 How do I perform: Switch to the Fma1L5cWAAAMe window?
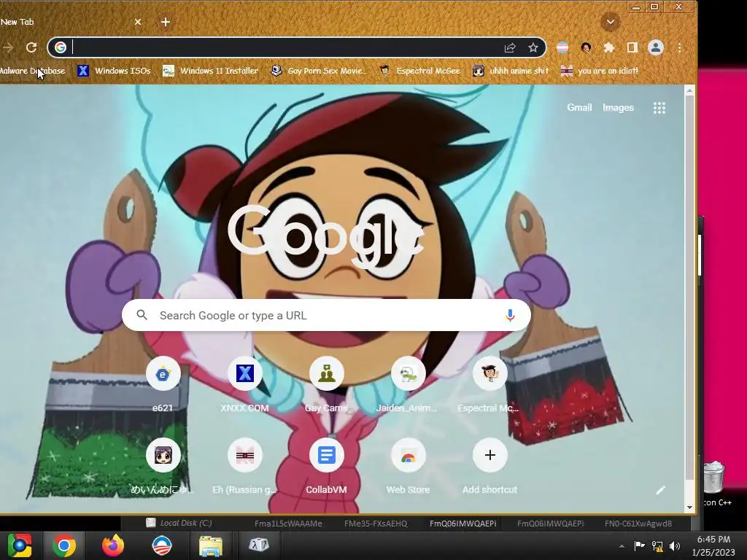(x=288, y=524)
